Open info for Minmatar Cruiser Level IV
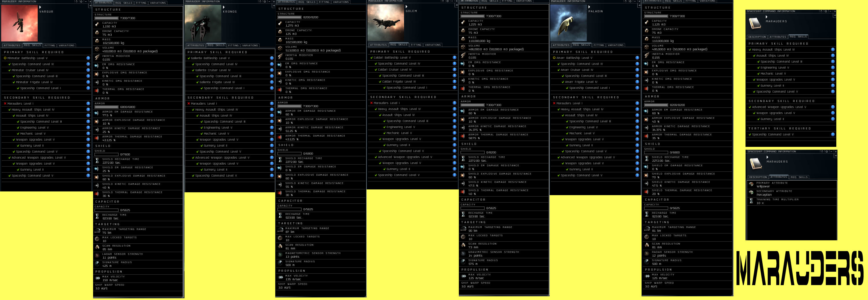Image resolution: width=868 pixels, height=300 pixels. pyautogui.click(x=88, y=70)
